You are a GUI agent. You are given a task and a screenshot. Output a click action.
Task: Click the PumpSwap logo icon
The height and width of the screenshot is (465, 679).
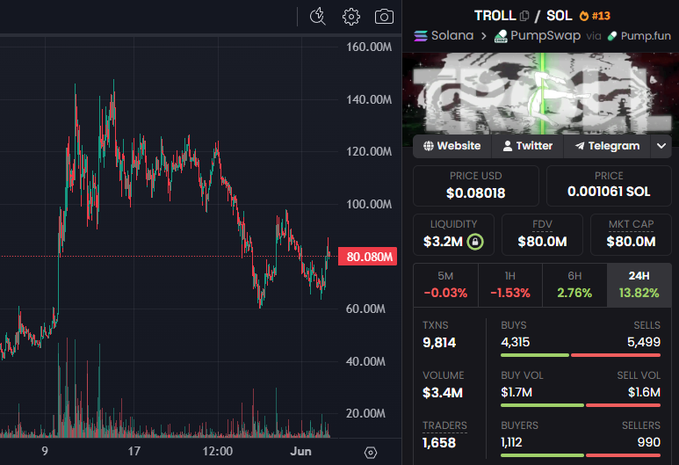click(x=501, y=36)
